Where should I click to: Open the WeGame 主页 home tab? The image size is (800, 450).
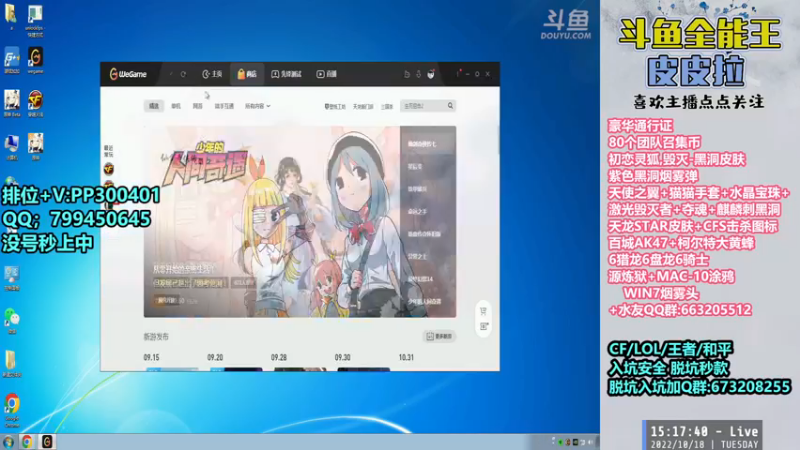pyautogui.click(x=212, y=74)
